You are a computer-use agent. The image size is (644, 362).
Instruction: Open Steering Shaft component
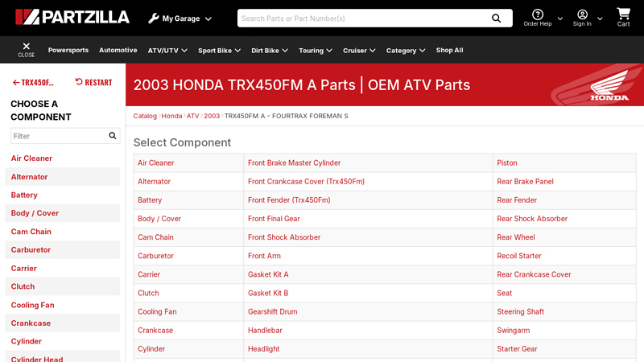pyautogui.click(x=520, y=311)
